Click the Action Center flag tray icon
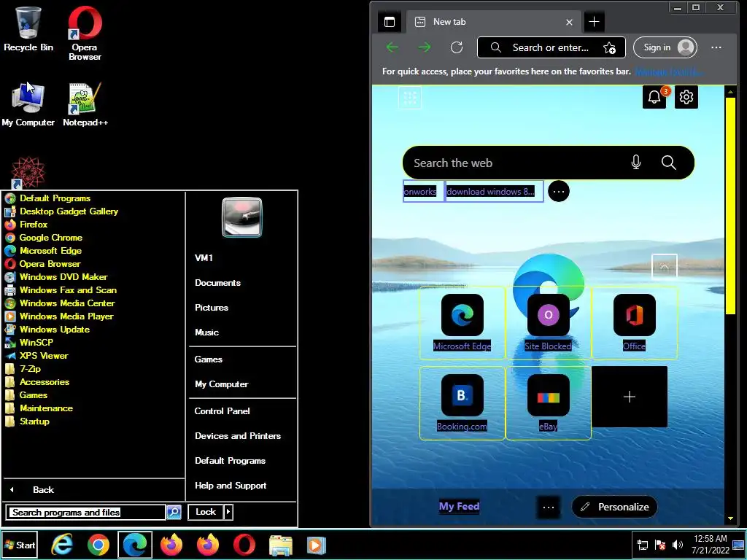747x560 pixels. (660, 545)
